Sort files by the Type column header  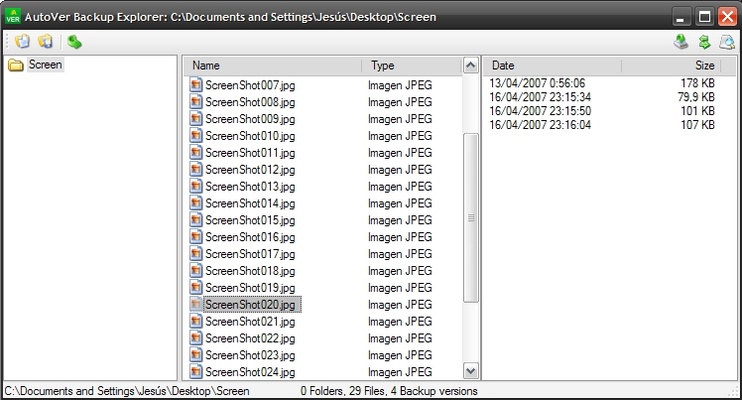pyautogui.click(x=411, y=65)
